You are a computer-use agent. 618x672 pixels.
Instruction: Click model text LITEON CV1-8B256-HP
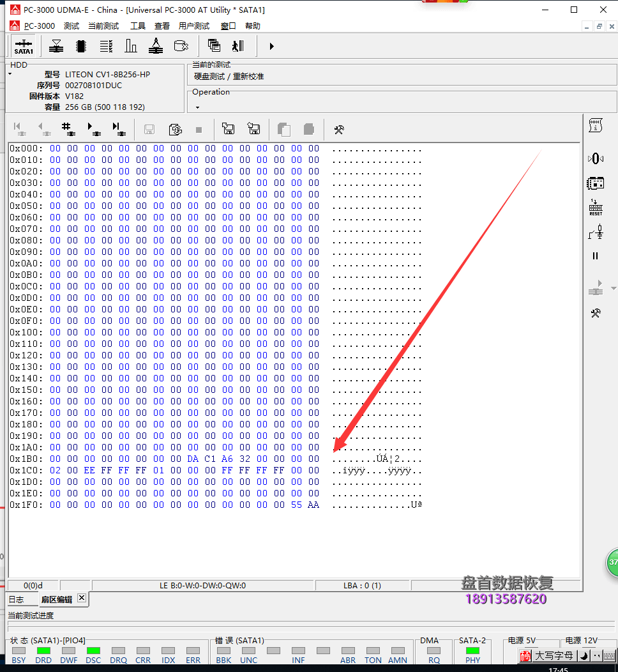pyautogui.click(x=107, y=75)
